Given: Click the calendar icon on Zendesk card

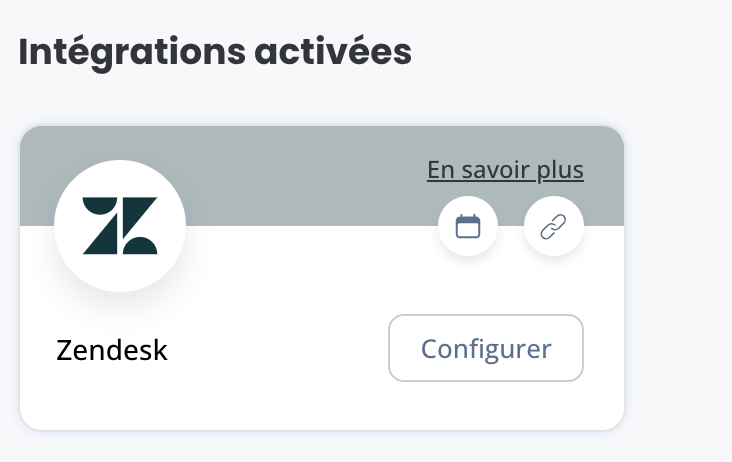Looking at the screenshot, I should pyautogui.click(x=468, y=226).
